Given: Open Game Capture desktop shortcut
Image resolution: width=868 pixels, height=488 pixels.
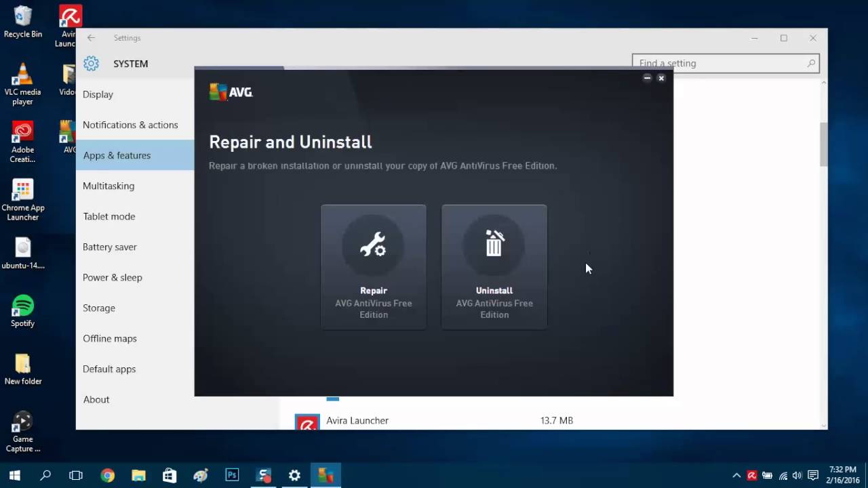Looking at the screenshot, I should [x=22, y=432].
